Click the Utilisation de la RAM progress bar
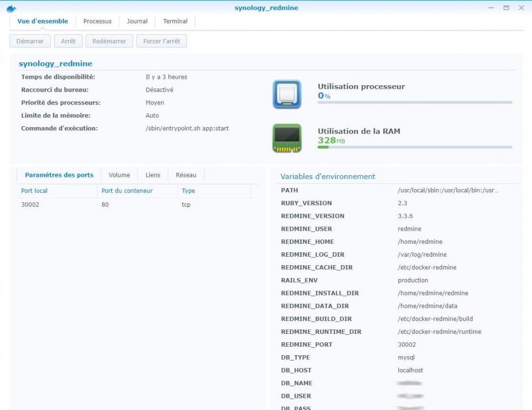Image resolution: width=532 pixels, height=410 pixels. 415,147
